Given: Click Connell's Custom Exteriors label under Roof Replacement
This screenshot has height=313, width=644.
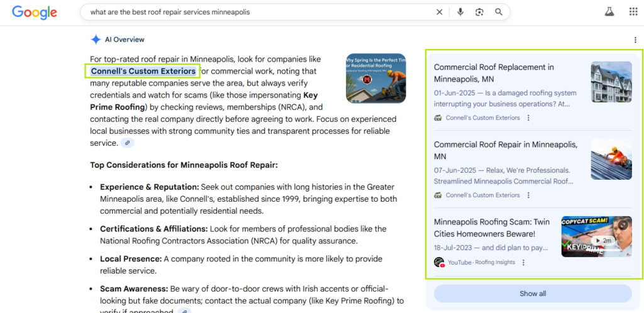Looking at the screenshot, I should pyautogui.click(x=482, y=118).
